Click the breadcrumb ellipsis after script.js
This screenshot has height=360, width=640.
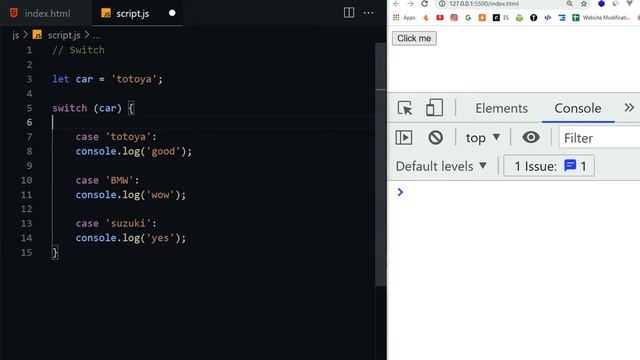pyautogui.click(x=96, y=36)
